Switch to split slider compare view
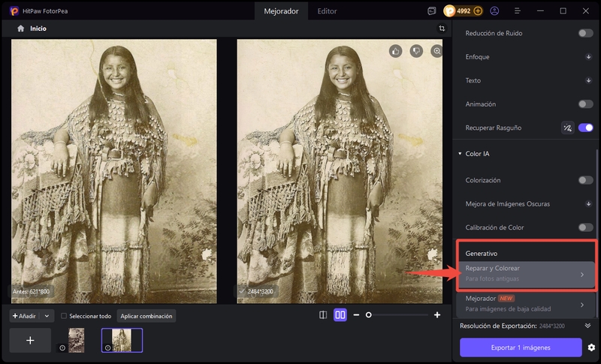This screenshot has width=601, height=364. point(323,315)
